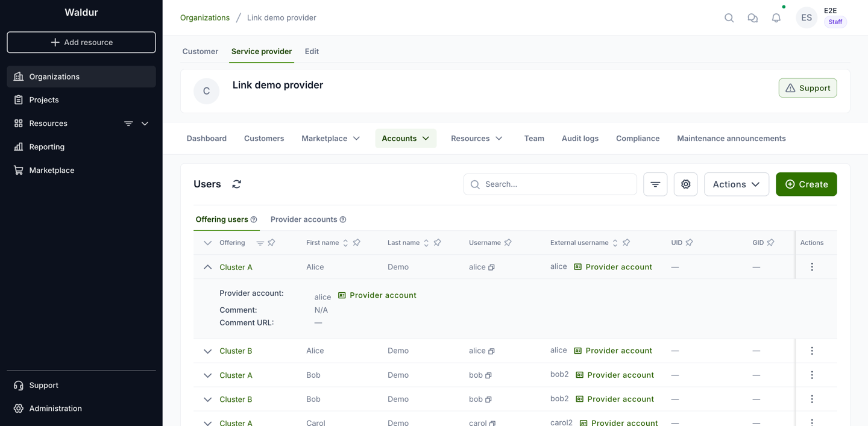Open Resources filter icon in sidebar

point(128,124)
